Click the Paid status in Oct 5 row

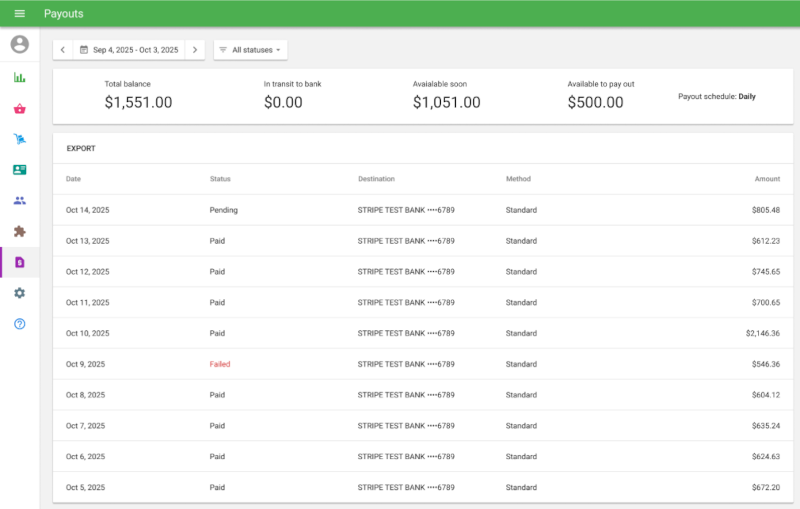[x=217, y=488]
